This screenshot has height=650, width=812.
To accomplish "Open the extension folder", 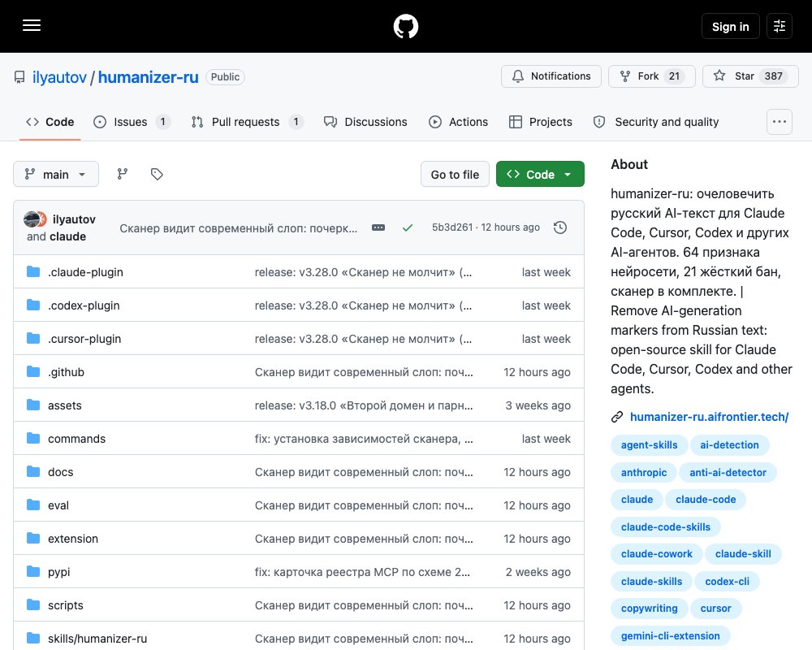I will tap(73, 539).
